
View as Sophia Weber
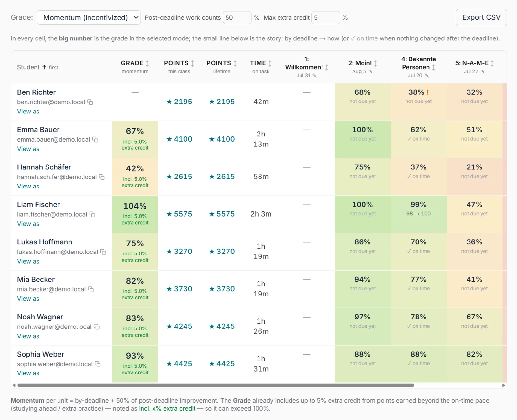pos(28,373)
